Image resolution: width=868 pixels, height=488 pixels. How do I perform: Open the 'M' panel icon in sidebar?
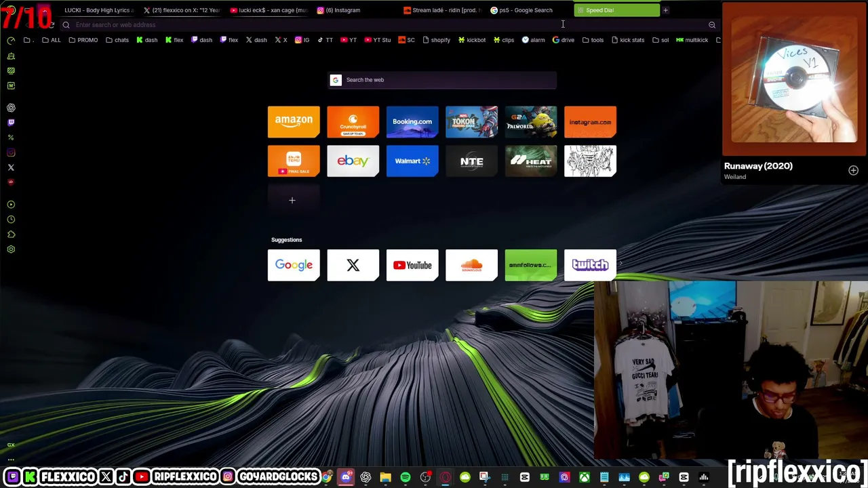click(11, 85)
